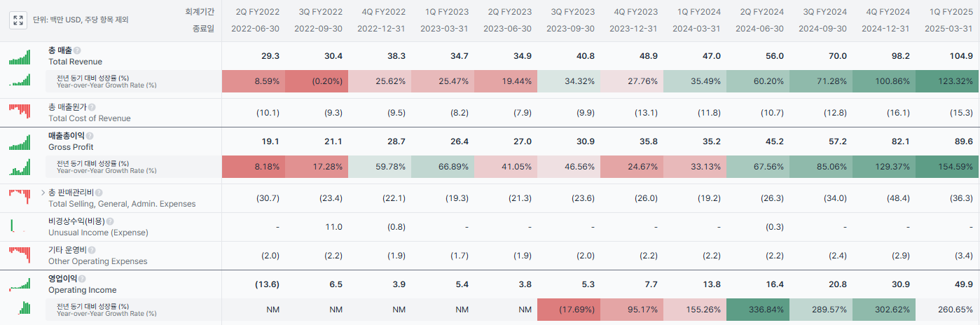Click the help icon next to 기타 운영비
The height and width of the screenshot is (325, 980).
pyautogui.click(x=91, y=250)
